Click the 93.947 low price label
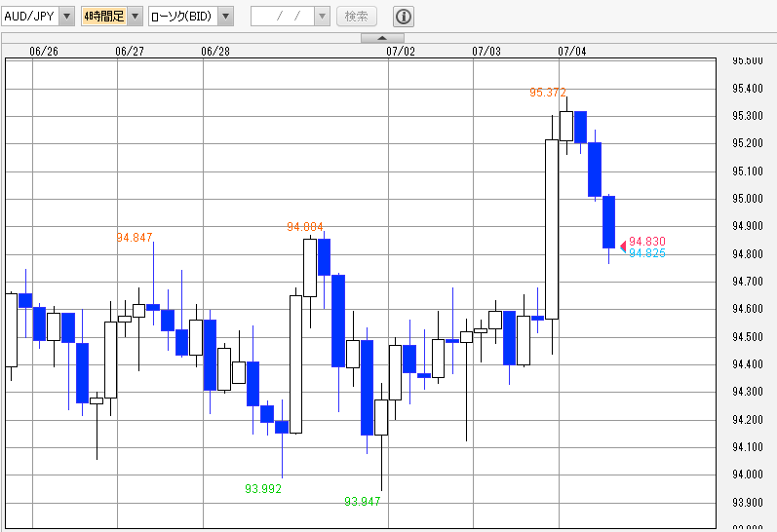This screenshot has height=532, width=777. (x=363, y=502)
